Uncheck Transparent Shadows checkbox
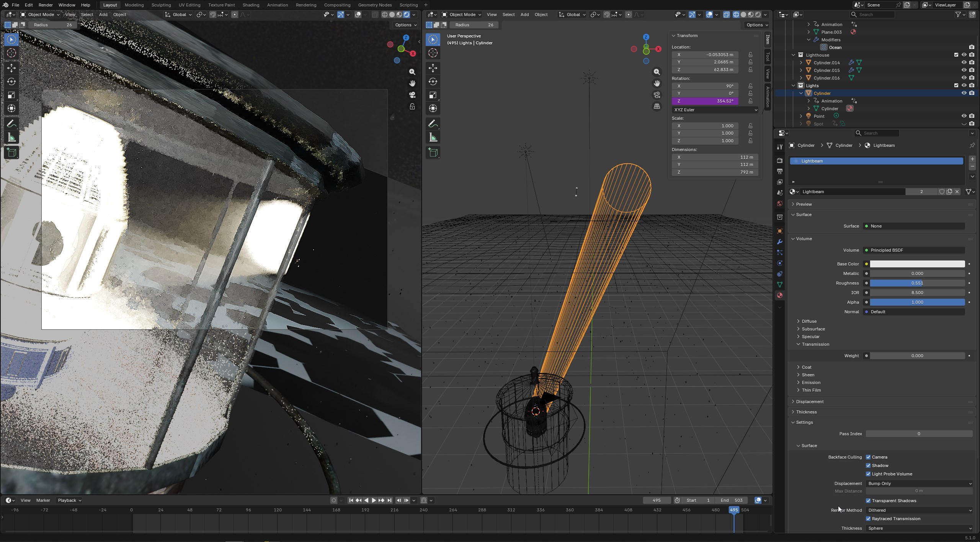 tap(868, 501)
